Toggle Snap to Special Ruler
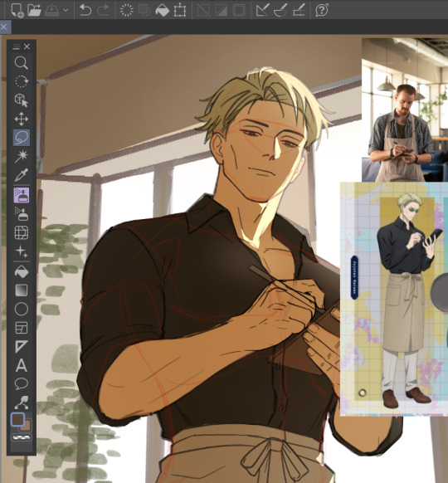The width and height of the screenshot is (448, 483). tap(280, 10)
